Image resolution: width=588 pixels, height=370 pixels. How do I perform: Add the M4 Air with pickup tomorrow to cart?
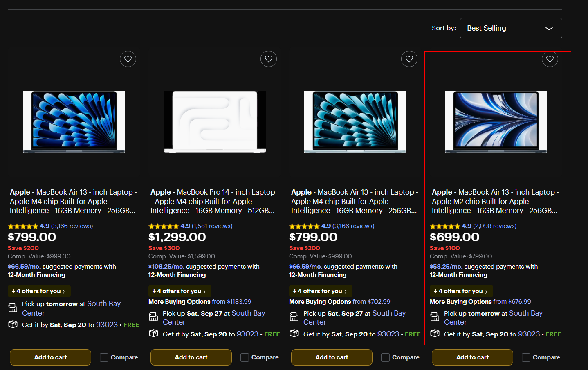[x=50, y=357]
